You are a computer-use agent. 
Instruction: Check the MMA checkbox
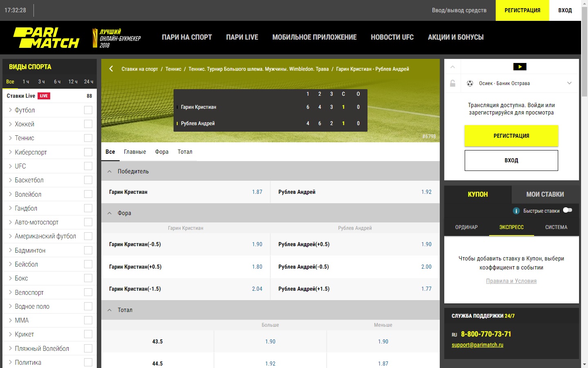pos(88,320)
